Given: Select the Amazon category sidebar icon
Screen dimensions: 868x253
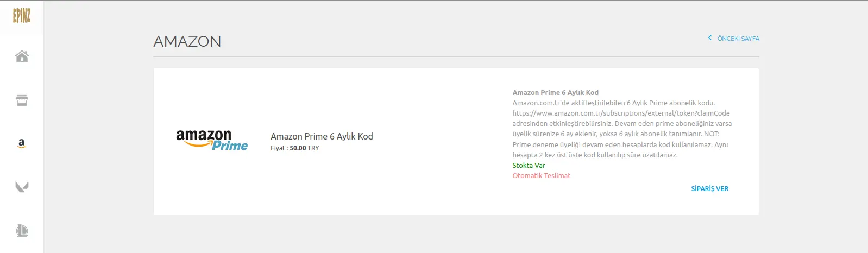Looking at the screenshot, I should pyautogui.click(x=22, y=143).
